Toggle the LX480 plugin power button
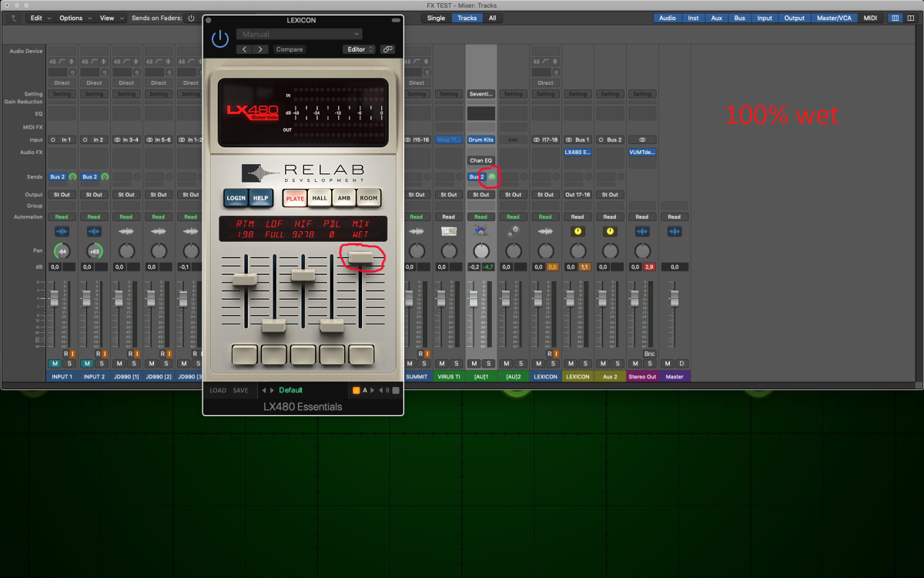 point(220,39)
